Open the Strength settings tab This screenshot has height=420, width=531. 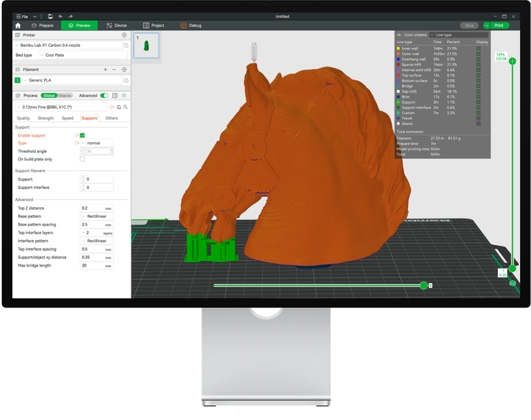pyautogui.click(x=46, y=118)
